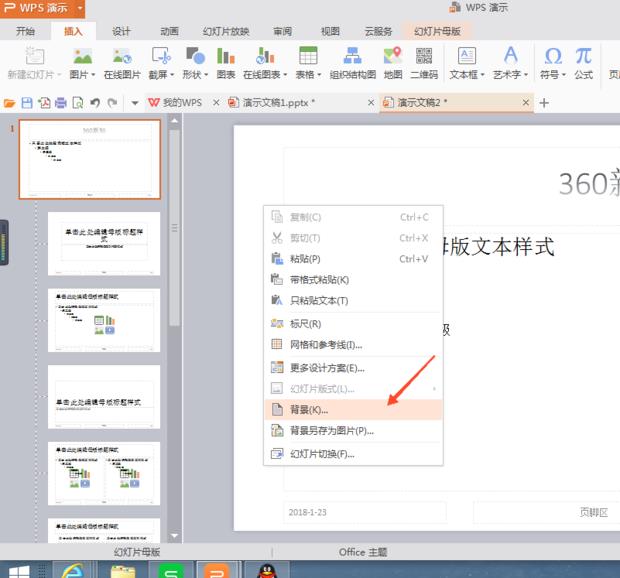Select 带格式粘贴(K) menu entry
This screenshot has height=578, width=620.
pos(353,280)
